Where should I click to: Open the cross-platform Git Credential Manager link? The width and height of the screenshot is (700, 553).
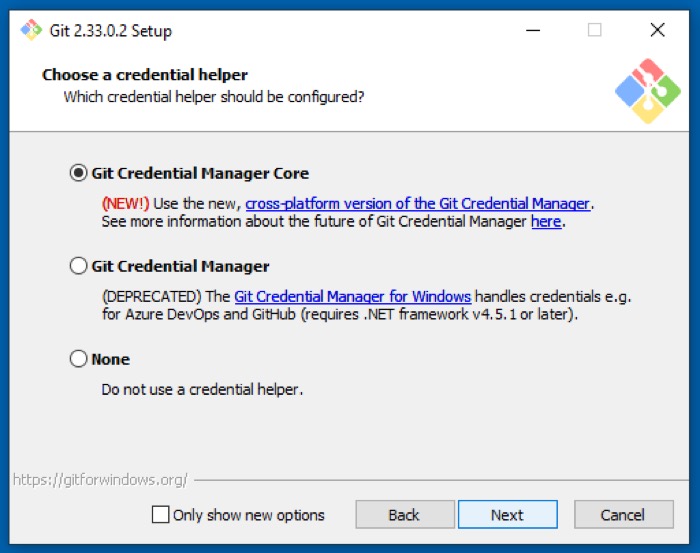tap(418, 203)
